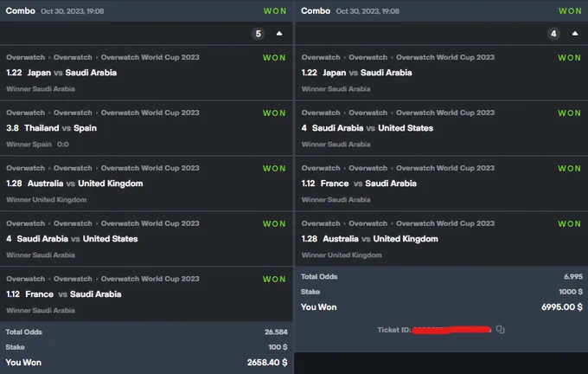Click the left combo odds 1.28 beside Australia
The width and height of the screenshot is (588, 374).
(14, 184)
